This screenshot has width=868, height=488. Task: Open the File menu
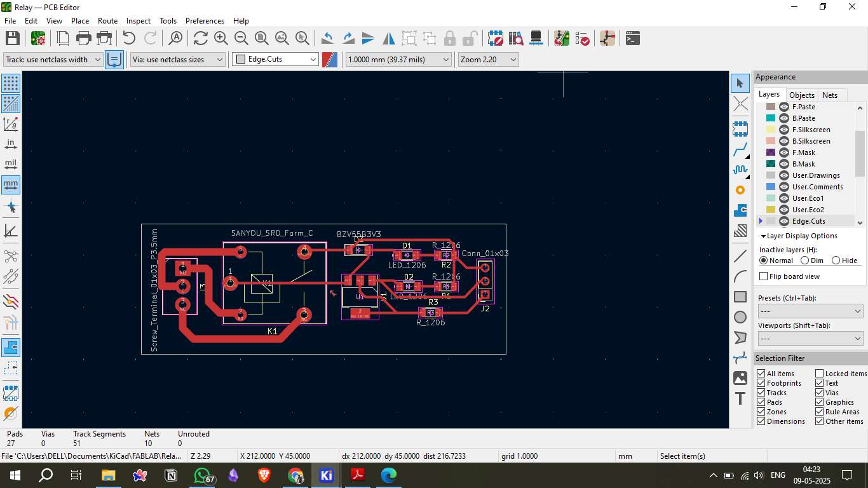[x=10, y=21]
